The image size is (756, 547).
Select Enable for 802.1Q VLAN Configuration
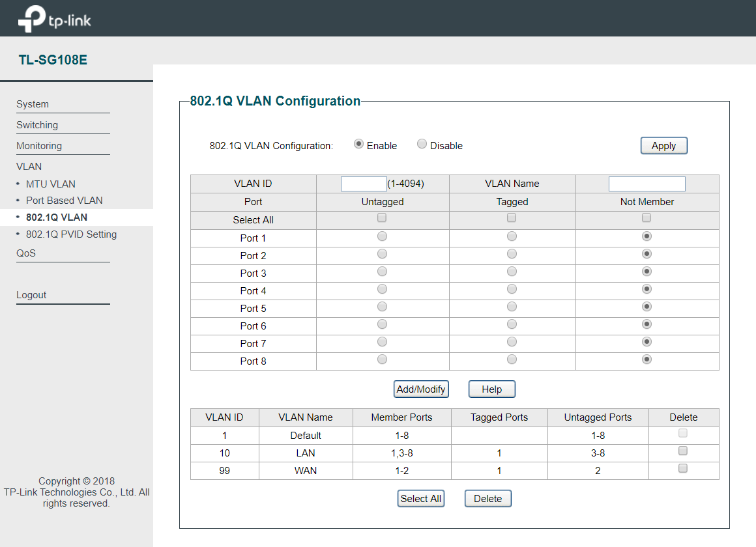tap(358, 144)
